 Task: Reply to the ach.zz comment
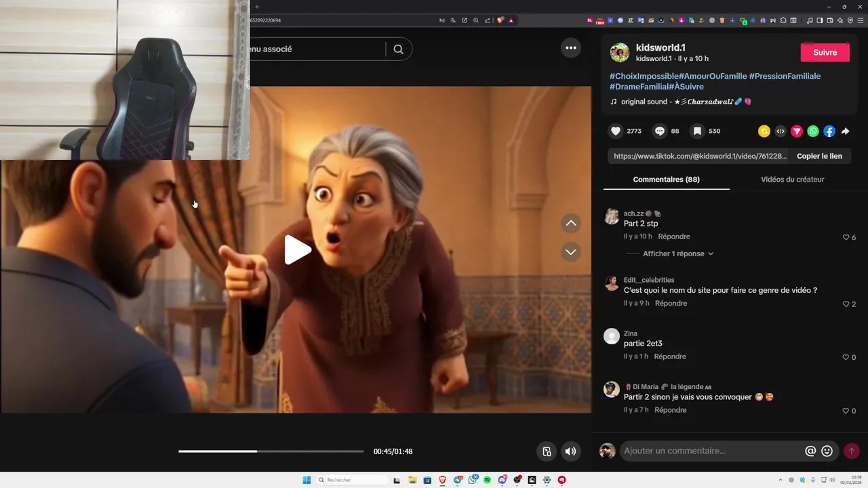[674, 237]
